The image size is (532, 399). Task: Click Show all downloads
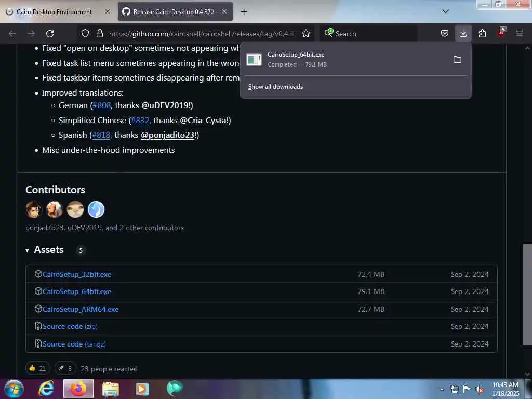point(275,87)
